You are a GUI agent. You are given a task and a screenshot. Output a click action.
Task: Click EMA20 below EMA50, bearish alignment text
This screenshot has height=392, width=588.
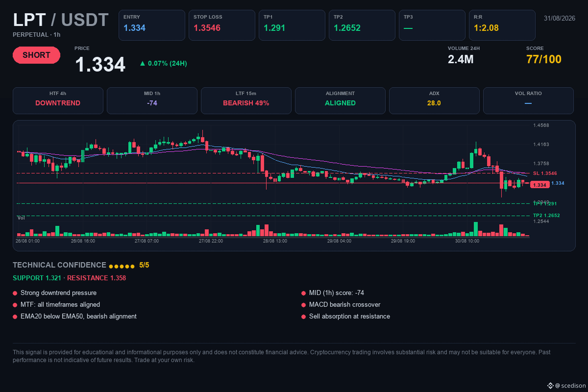pos(78,317)
